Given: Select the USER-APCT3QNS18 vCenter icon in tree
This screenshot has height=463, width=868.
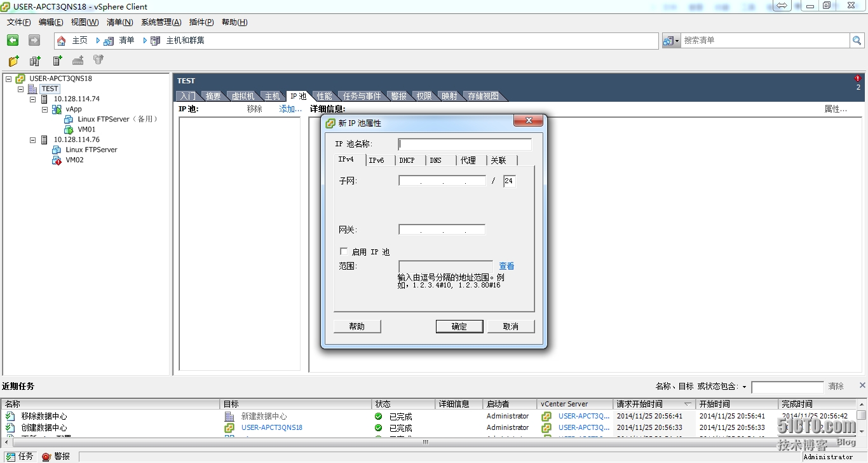Looking at the screenshot, I should [x=20, y=79].
